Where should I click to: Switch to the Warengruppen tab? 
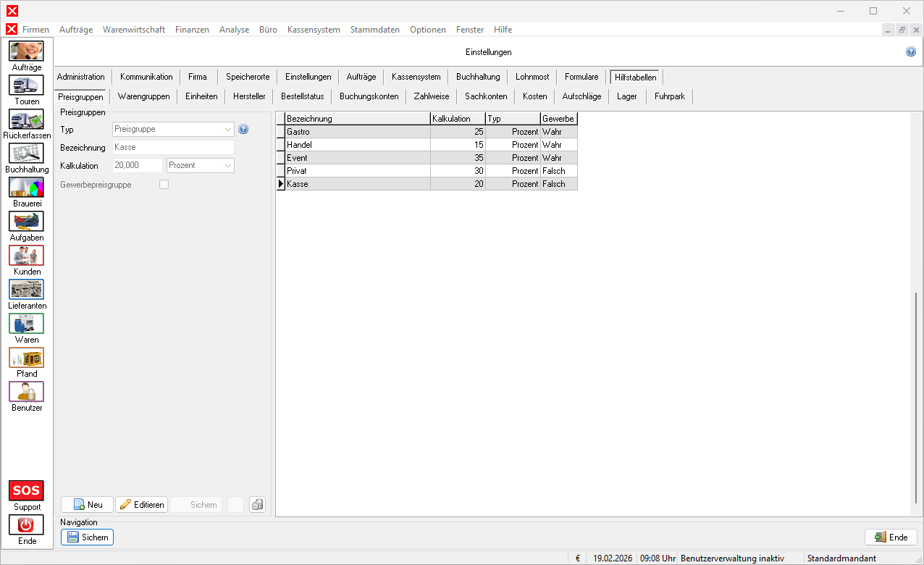(143, 96)
